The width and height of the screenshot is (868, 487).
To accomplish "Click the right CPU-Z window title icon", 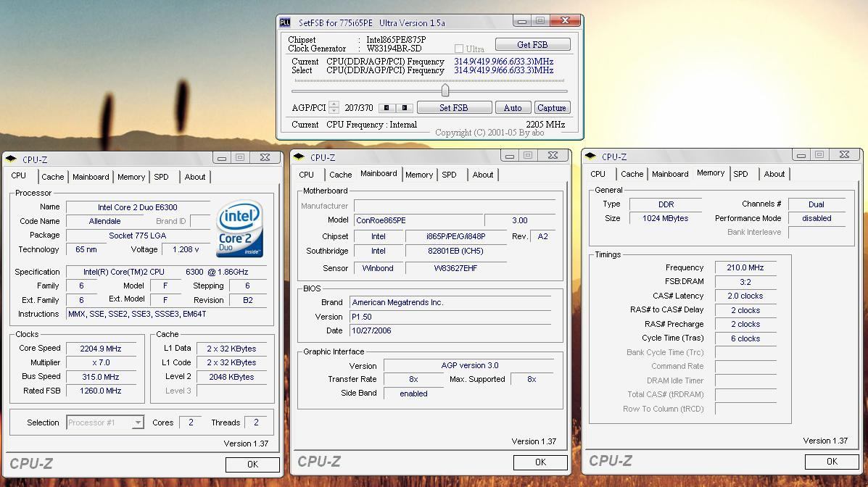I will [591, 157].
